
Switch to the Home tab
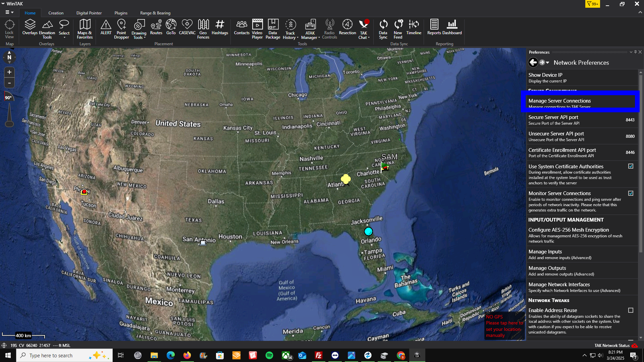point(30,13)
